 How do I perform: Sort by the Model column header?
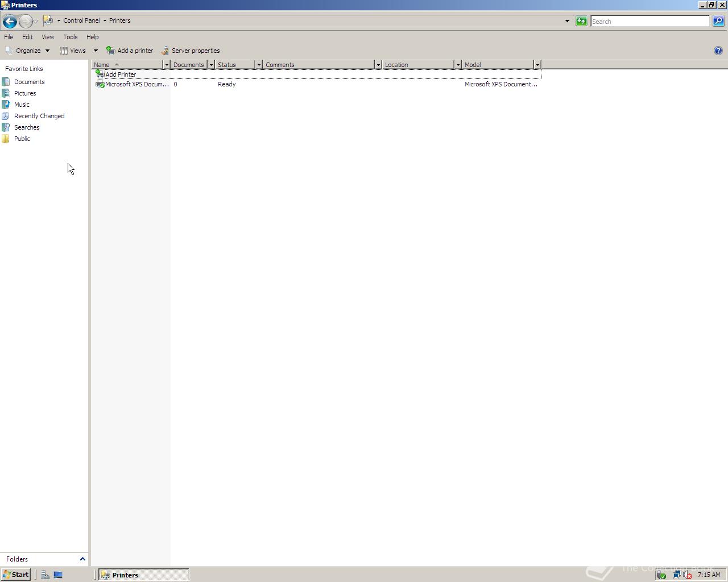(498, 65)
